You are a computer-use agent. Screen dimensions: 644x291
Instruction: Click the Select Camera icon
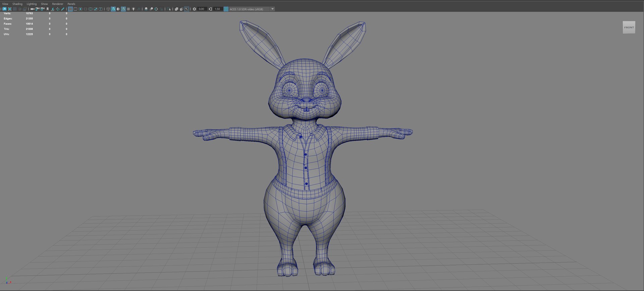[x=32, y=9]
